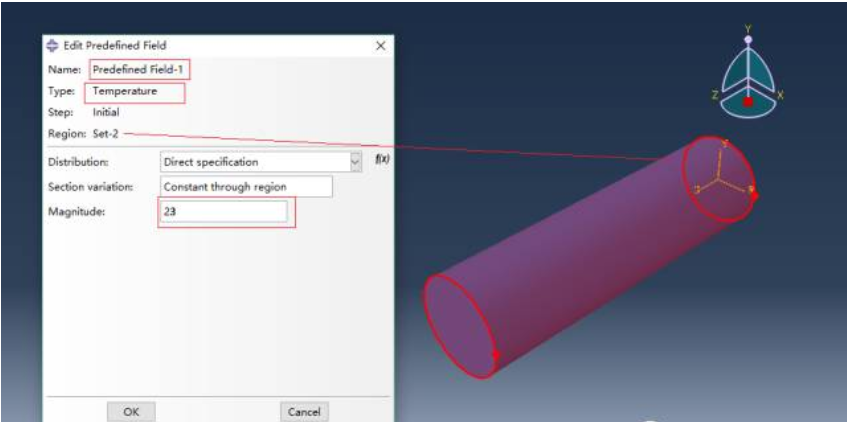Click the Section variation field
This screenshot has height=422, width=847.
(246, 187)
